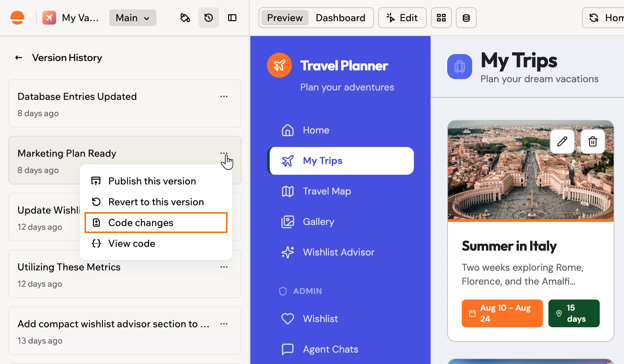Delete the Summer in Italy trip
Viewport: 624px width, 364px height.
(593, 141)
